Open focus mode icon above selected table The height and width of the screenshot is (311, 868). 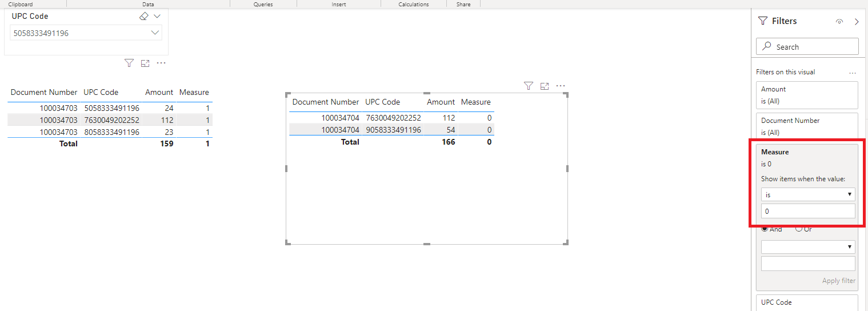point(545,86)
